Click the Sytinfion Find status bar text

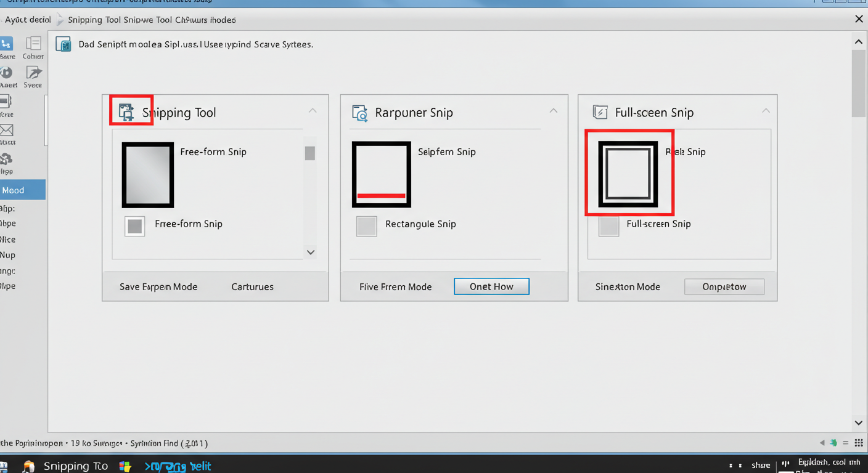click(x=169, y=443)
